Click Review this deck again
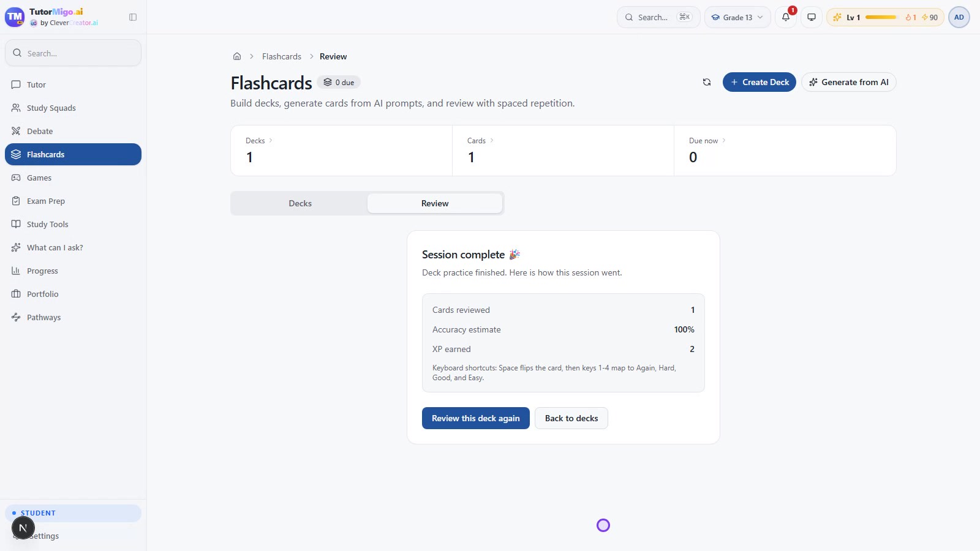Image resolution: width=980 pixels, height=551 pixels. point(476,418)
